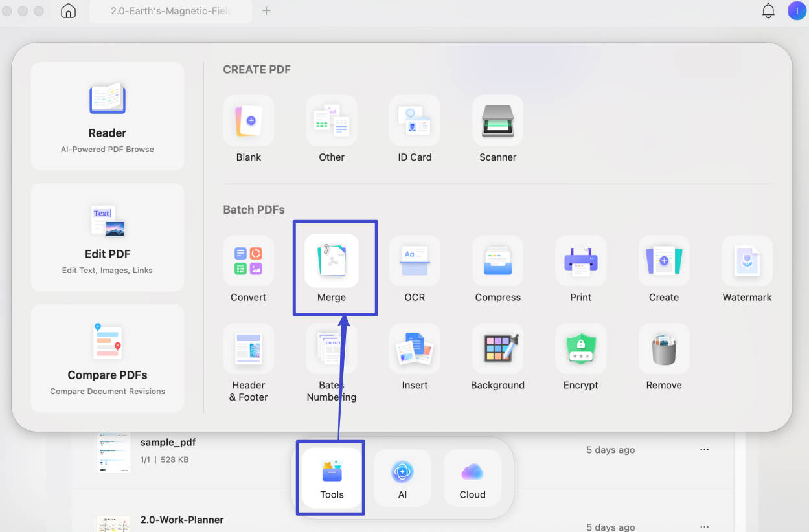Screen dimensions: 809x532
Task: Go to the Home icon
Action: (68, 11)
